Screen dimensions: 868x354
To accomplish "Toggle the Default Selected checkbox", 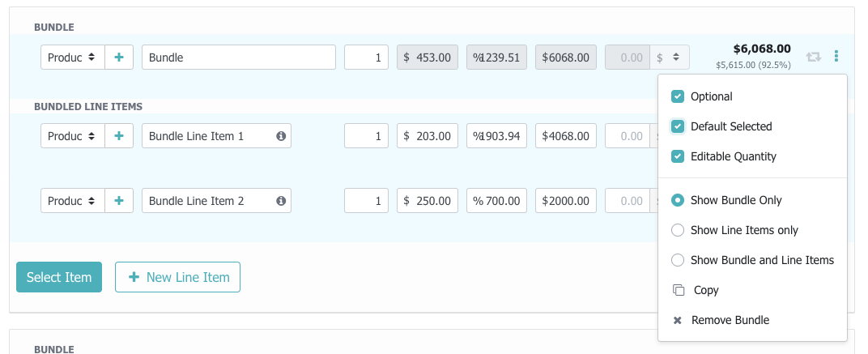I will tap(679, 126).
